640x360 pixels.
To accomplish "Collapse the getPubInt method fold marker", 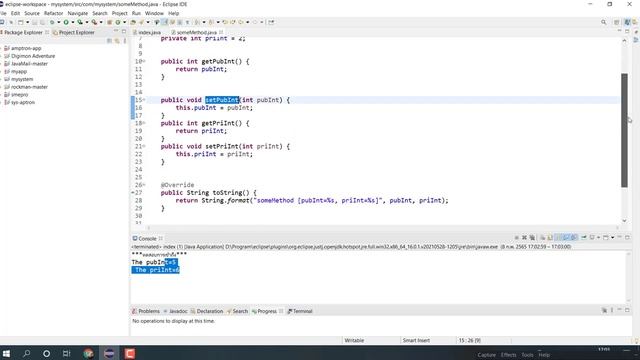I will click(x=144, y=61).
